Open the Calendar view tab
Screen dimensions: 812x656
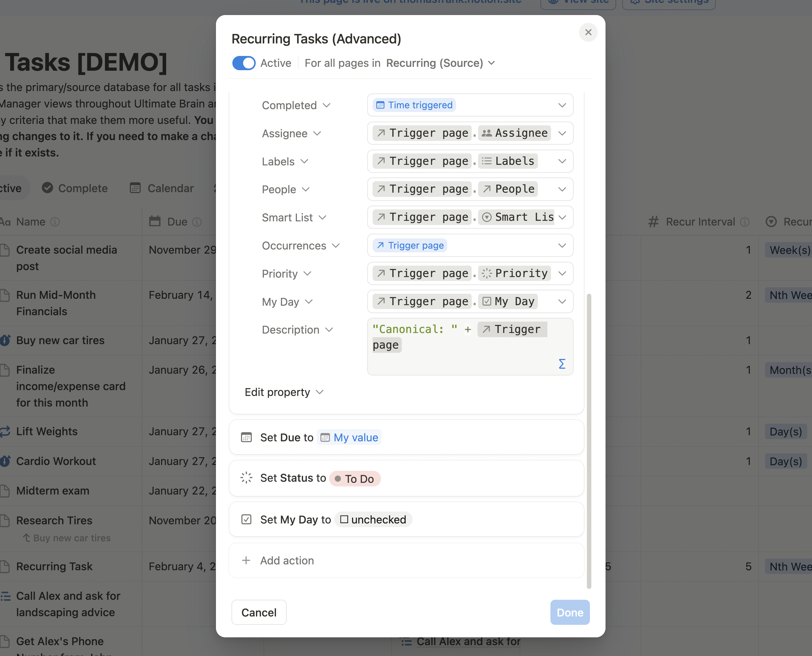[162, 188]
